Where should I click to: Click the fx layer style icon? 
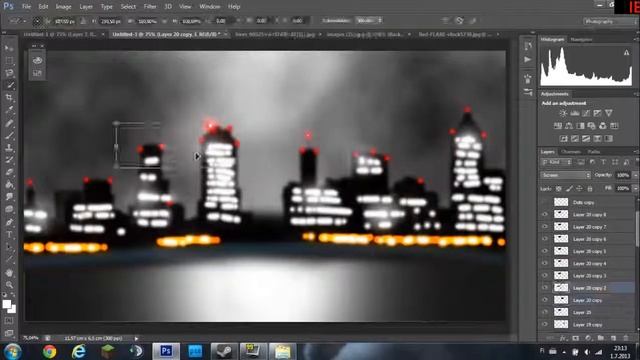point(563,338)
